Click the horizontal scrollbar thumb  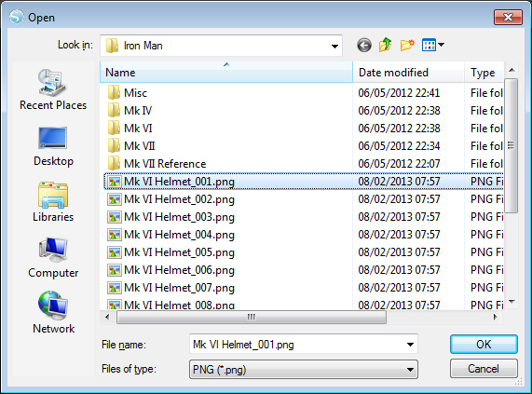click(x=252, y=318)
